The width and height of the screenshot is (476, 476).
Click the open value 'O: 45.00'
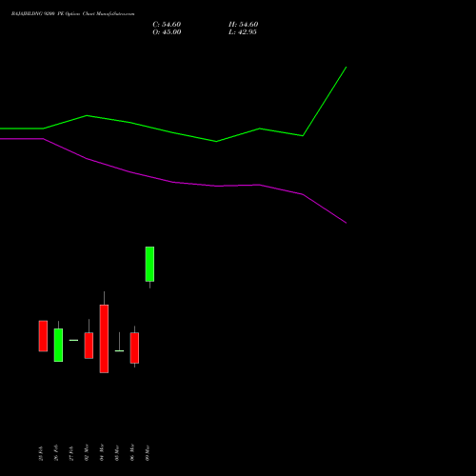pos(167,32)
